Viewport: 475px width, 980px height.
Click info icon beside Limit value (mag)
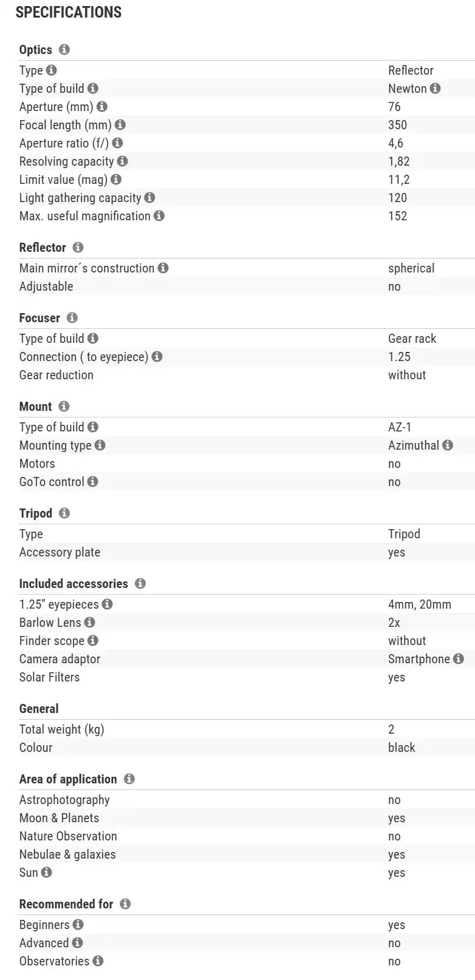click(116, 180)
